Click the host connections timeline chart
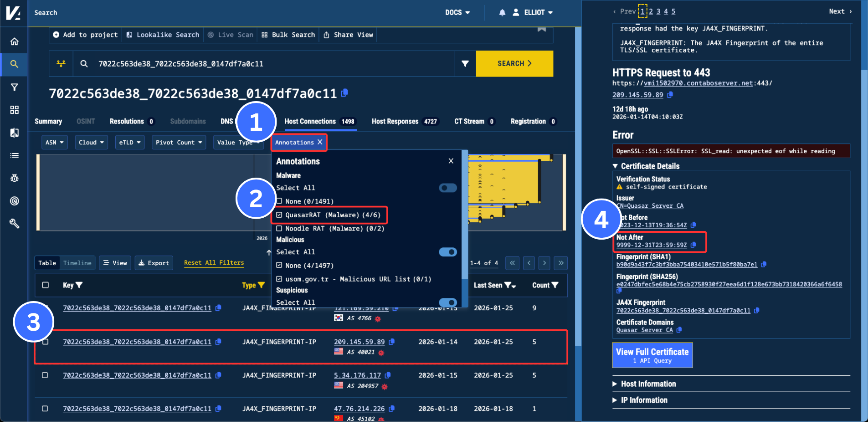The width and height of the screenshot is (868, 425). pyautogui.click(x=146, y=191)
